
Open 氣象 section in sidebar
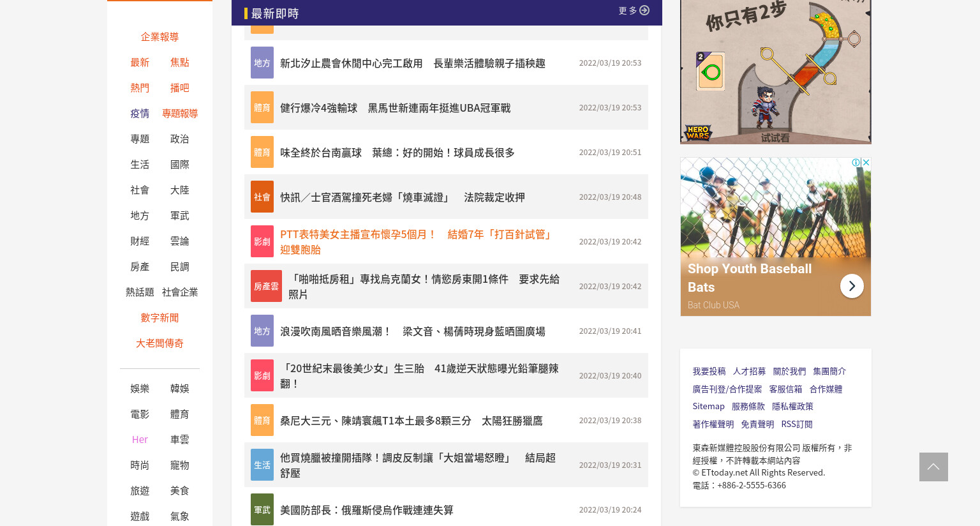tap(179, 516)
